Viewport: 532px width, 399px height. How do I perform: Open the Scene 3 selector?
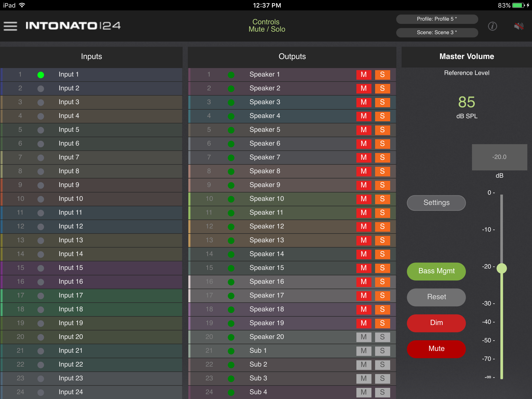pos(437,32)
